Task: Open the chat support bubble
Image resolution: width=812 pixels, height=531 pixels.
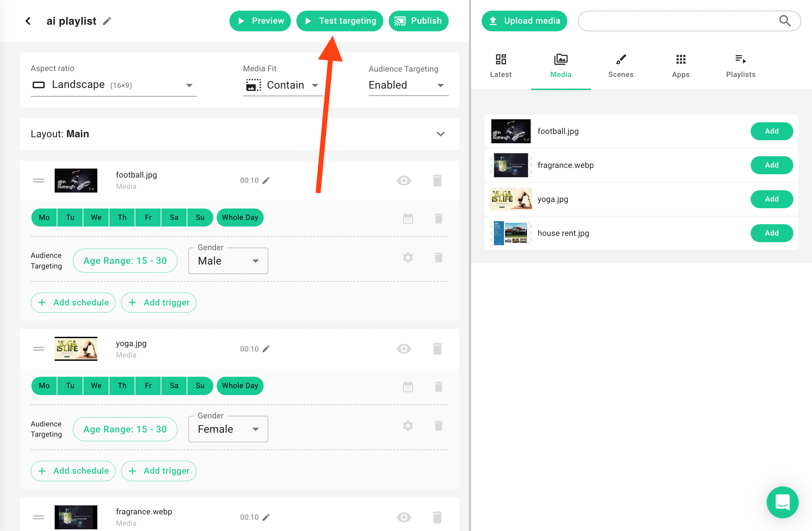Action: (x=782, y=502)
